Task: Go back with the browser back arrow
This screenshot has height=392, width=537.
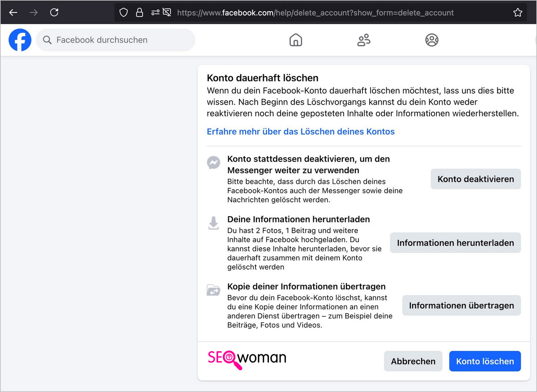Action: pyautogui.click(x=13, y=13)
